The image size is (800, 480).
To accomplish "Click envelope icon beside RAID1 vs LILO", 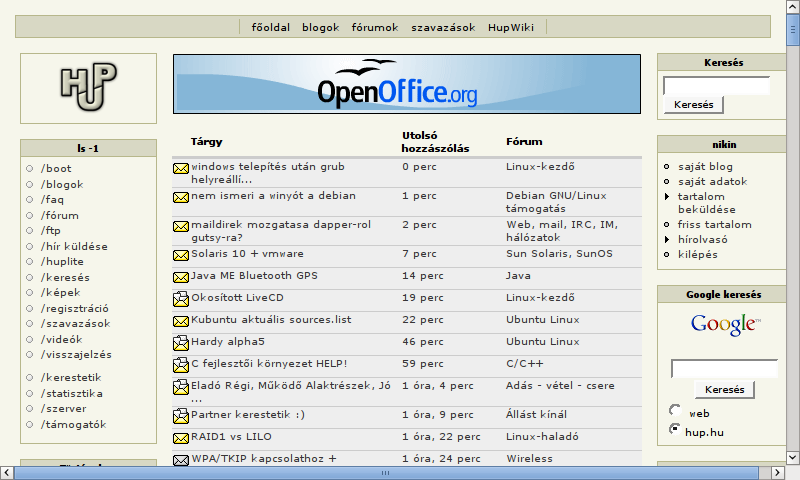I will tap(181, 438).
